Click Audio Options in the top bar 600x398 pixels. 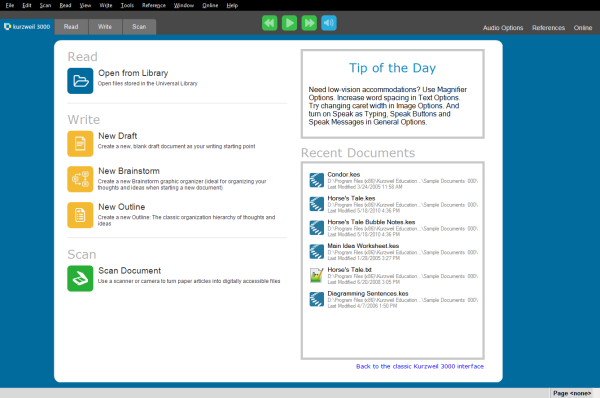(x=503, y=28)
